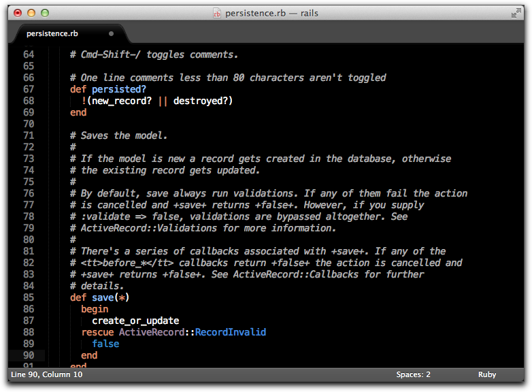Click the RecordInvalid constant
The image size is (532, 392).
(231, 332)
